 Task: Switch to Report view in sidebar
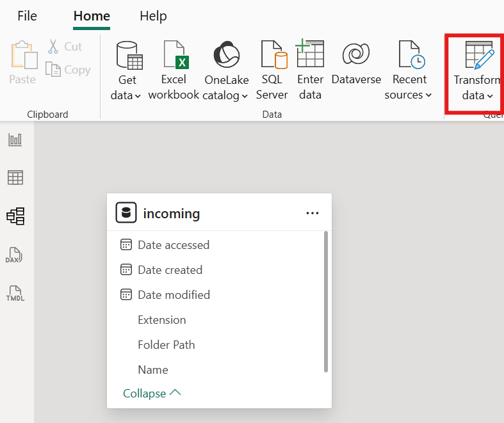[x=15, y=140]
